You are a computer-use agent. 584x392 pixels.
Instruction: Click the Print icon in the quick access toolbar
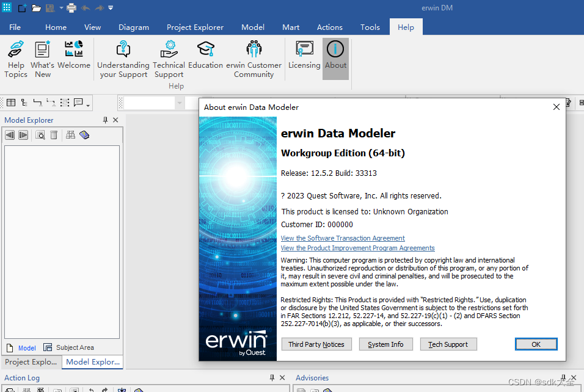click(70, 8)
